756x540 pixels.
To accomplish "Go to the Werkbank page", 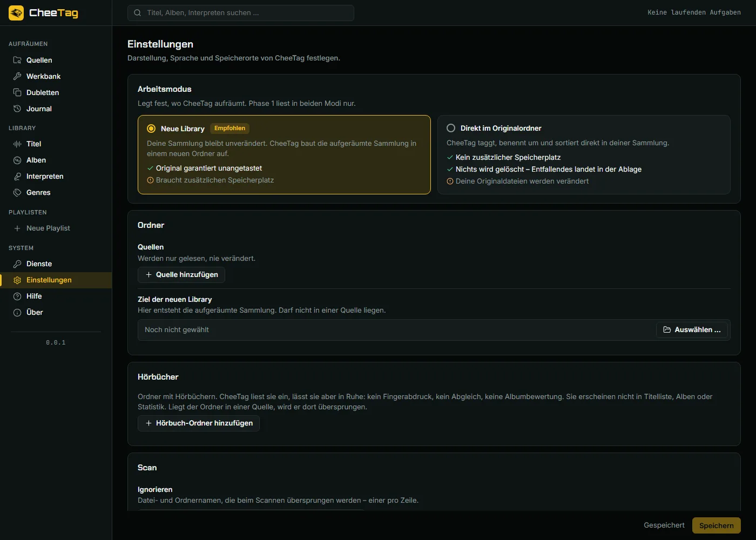I will (56, 76).
